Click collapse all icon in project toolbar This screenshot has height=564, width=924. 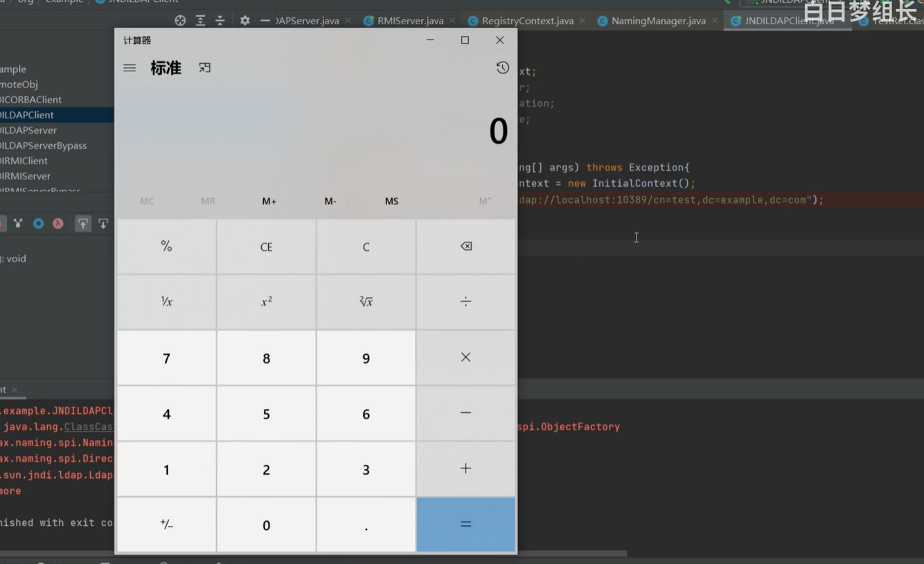tap(220, 21)
